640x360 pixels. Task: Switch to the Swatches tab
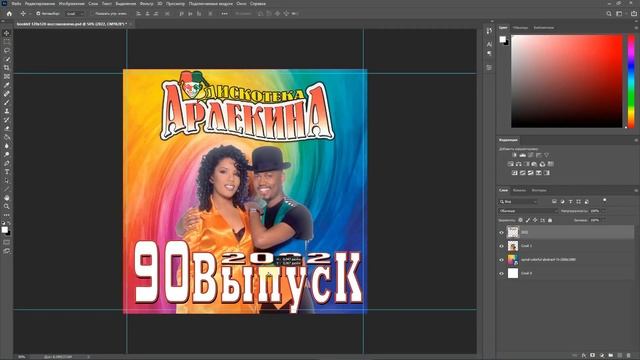click(520, 28)
